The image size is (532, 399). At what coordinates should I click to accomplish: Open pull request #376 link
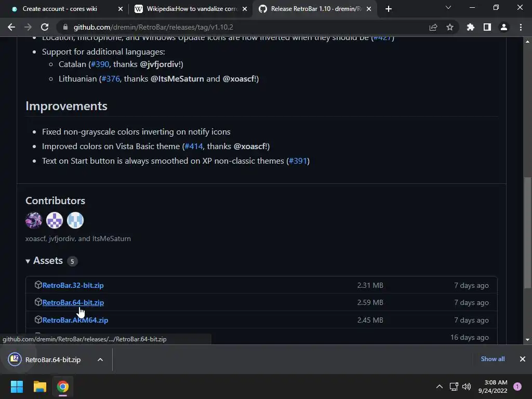(111, 79)
